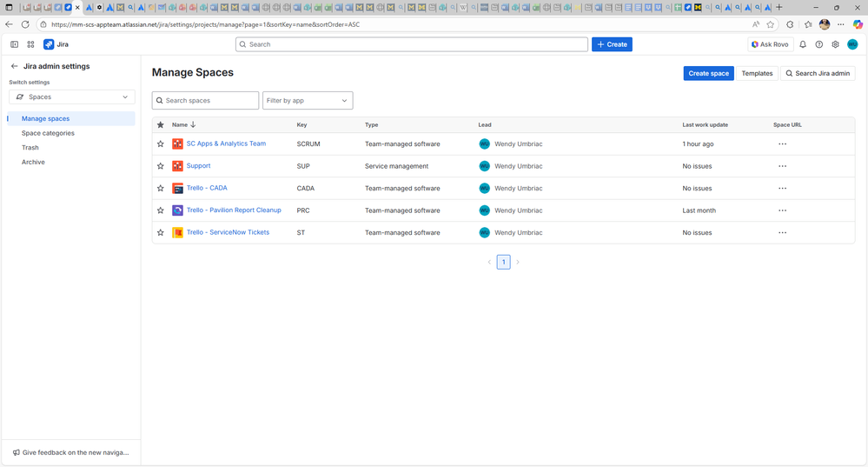This screenshot has width=868, height=467.
Task: Open new browser tab plus icon
Action: 779,7
